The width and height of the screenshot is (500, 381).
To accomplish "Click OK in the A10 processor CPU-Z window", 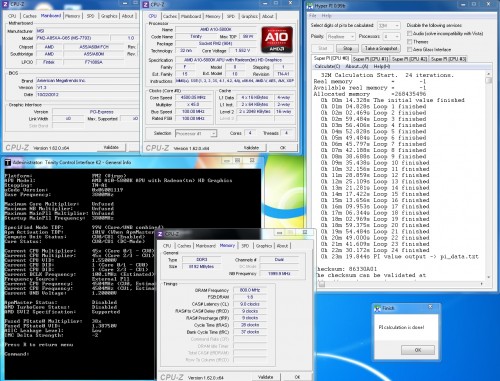I will [x=283, y=147].
